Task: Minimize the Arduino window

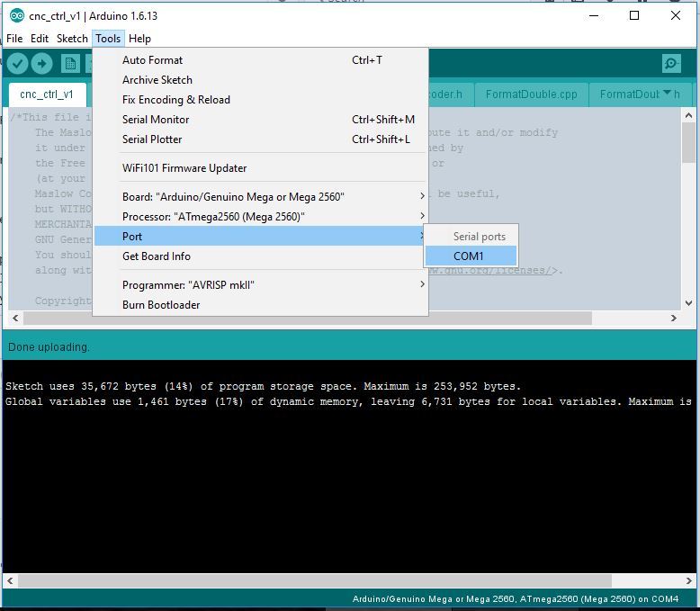Action: (x=593, y=15)
